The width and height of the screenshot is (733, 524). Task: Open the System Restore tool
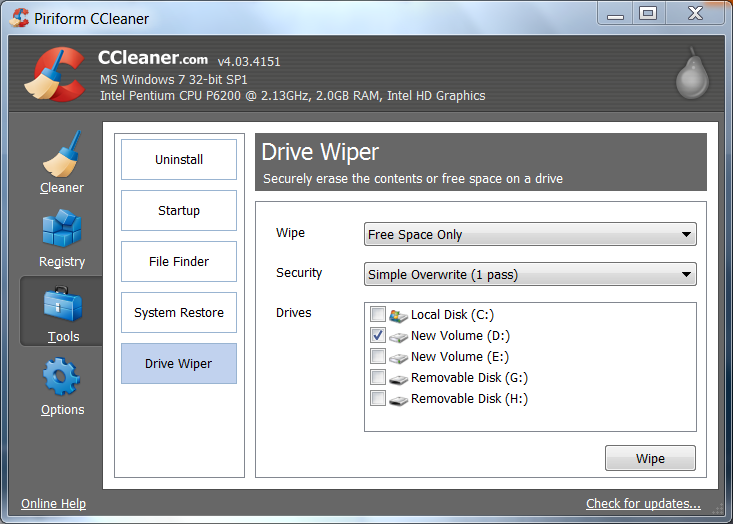[x=179, y=312]
